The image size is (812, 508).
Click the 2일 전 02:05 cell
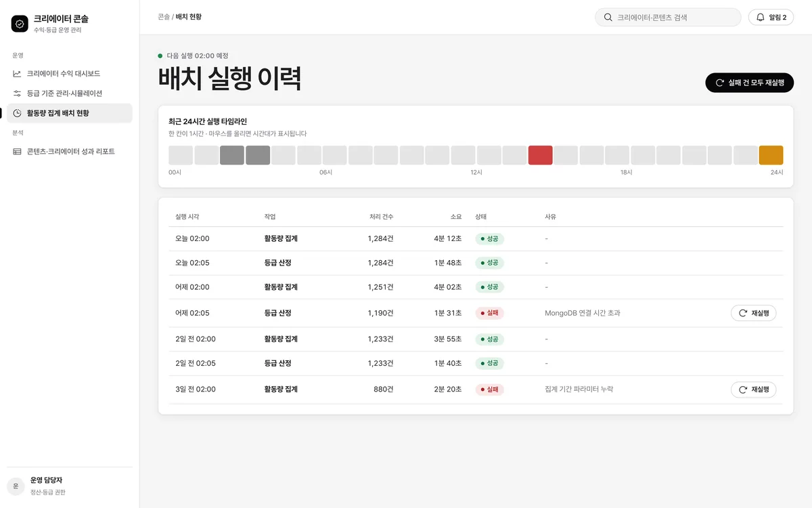(x=196, y=363)
